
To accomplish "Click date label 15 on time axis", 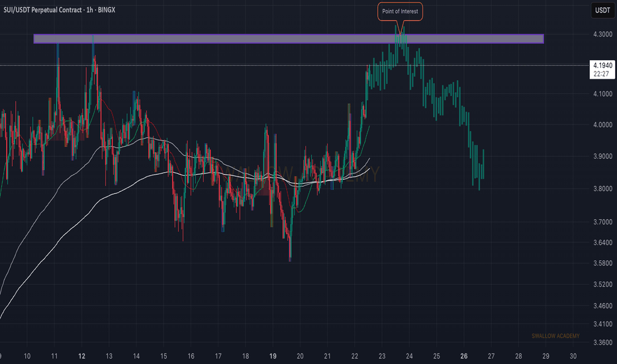I will point(164,356).
